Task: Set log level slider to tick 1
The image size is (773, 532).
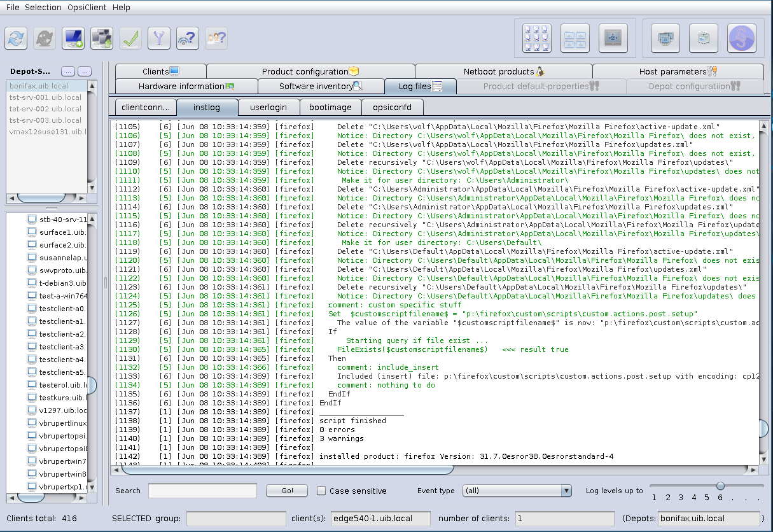Action: tap(653, 497)
